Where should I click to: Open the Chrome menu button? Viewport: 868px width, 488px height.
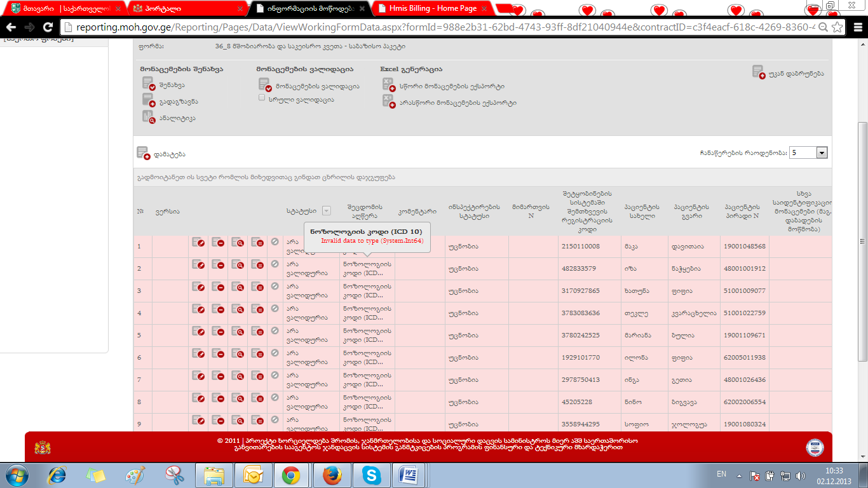coord(856,27)
